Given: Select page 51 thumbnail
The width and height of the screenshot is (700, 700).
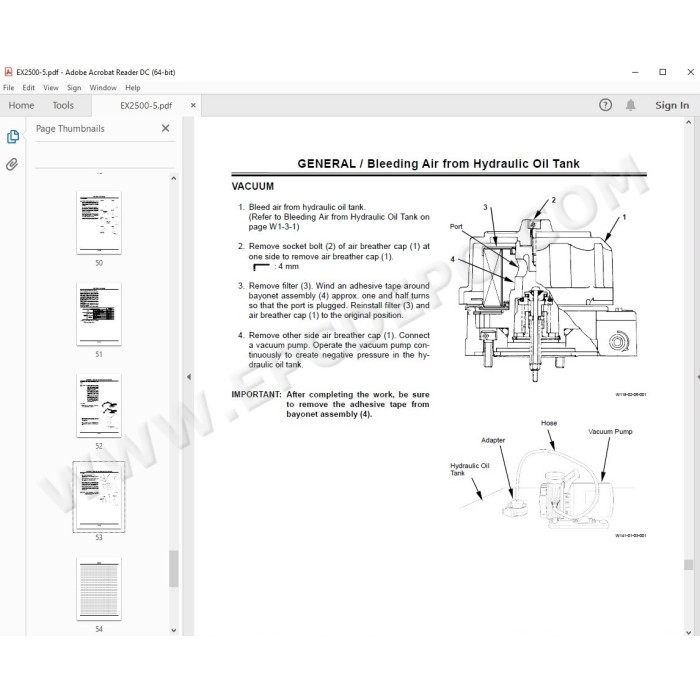Looking at the screenshot, I should (x=99, y=314).
